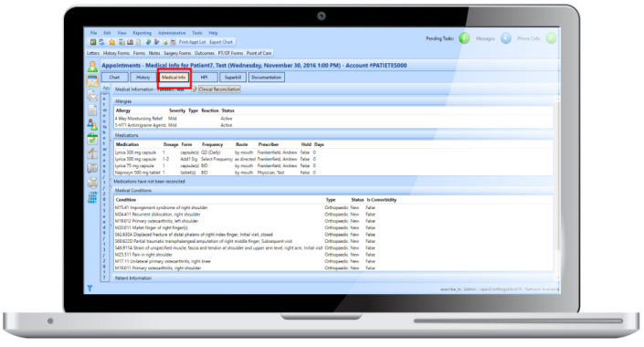Click the blue Messages indicator circle
This screenshot has width=644, height=347.
click(506, 38)
